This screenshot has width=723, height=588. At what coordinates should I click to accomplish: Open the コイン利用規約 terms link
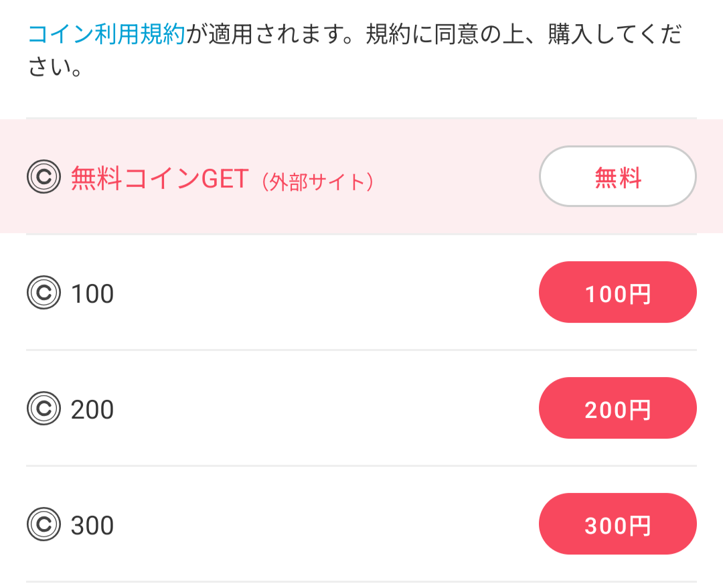(106, 34)
